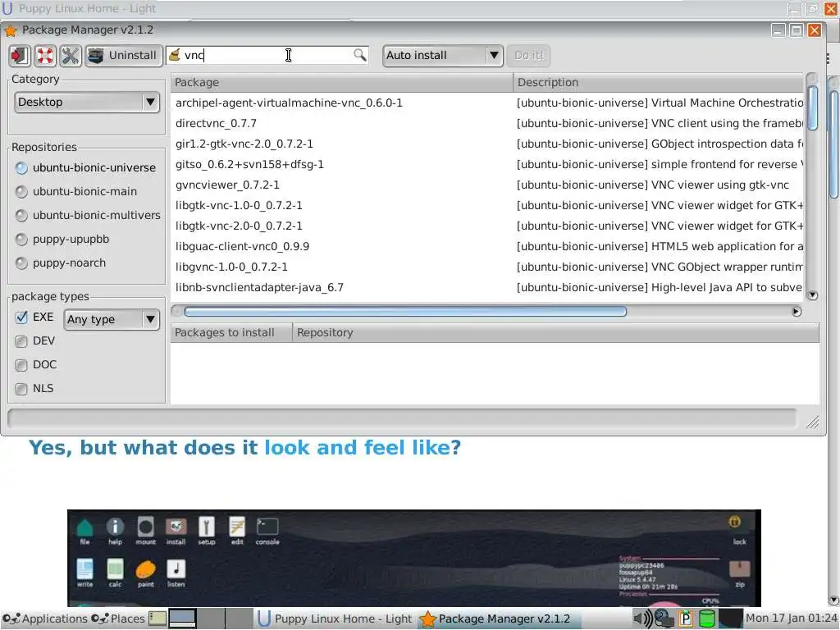Open the Places menu in taskbar
This screenshot has height=630, width=840.
118,619
